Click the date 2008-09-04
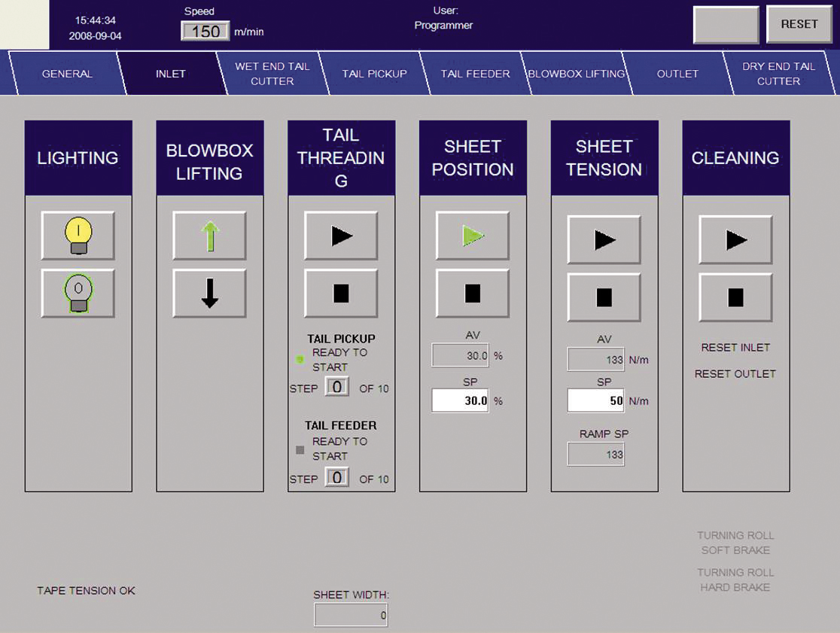This screenshot has width=840, height=633. tap(96, 36)
